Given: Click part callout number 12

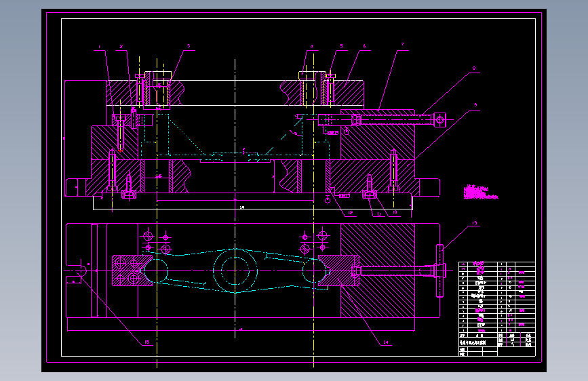Looking at the screenshot, I should coord(351,213).
